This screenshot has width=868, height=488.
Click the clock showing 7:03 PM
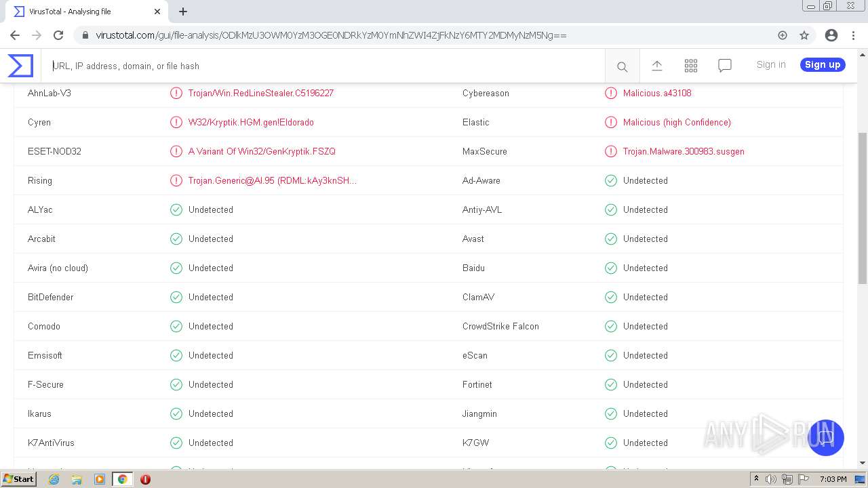pyautogui.click(x=833, y=479)
